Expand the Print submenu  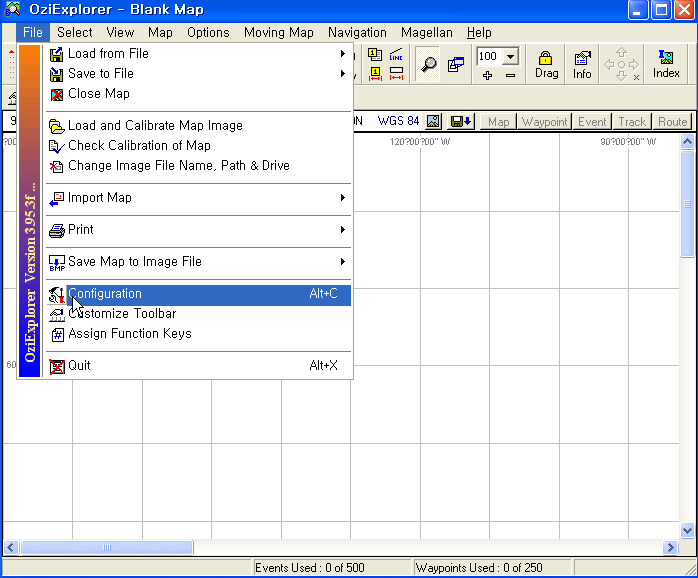point(342,230)
